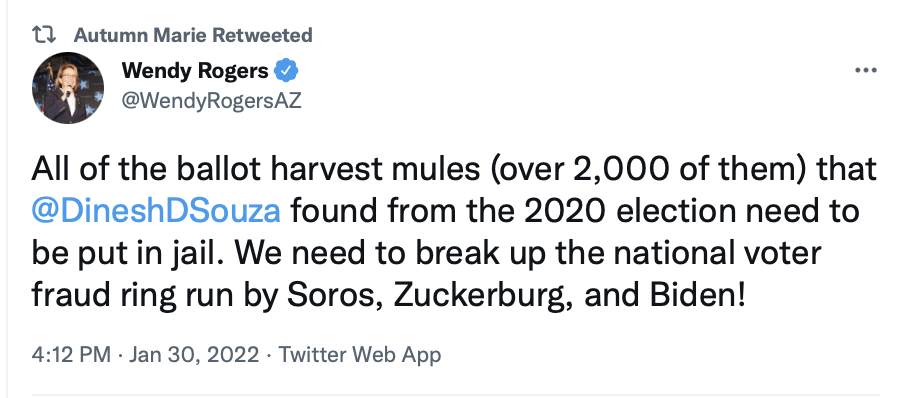Click the tweet text starting 'All of the ballot'
The image size is (904, 398).
pos(454,232)
